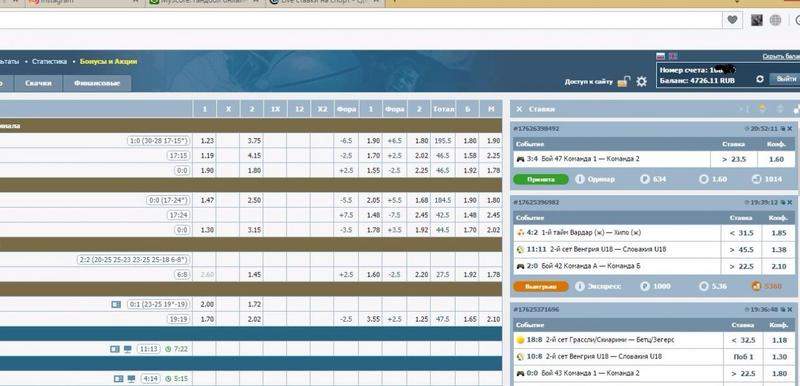The width and height of the screenshot is (800, 386).
Task: Click the green Принята status badge
Action: pos(540,179)
